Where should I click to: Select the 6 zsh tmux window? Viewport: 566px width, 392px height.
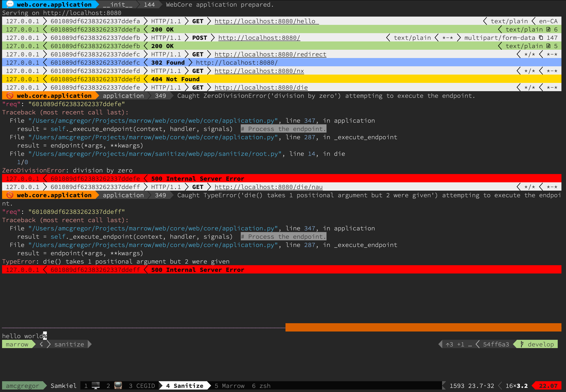click(x=261, y=386)
